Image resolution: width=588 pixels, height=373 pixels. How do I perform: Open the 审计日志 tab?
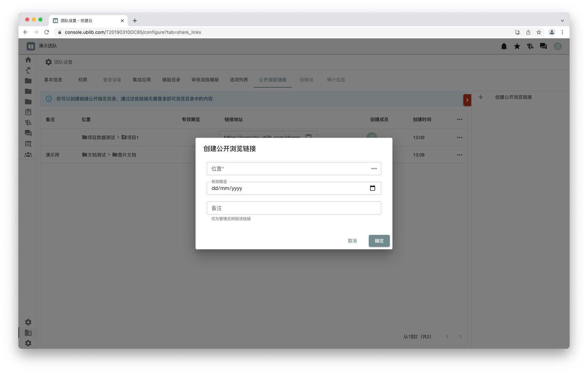[x=336, y=80]
